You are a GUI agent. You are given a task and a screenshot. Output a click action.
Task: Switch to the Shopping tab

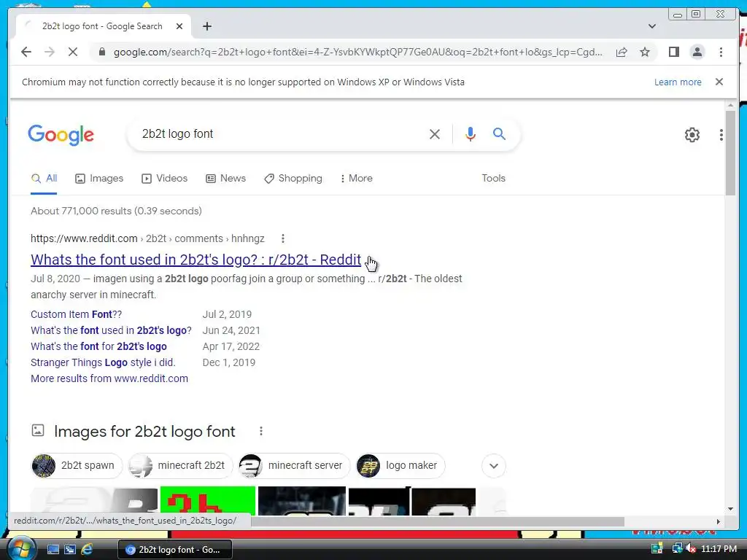coord(293,179)
